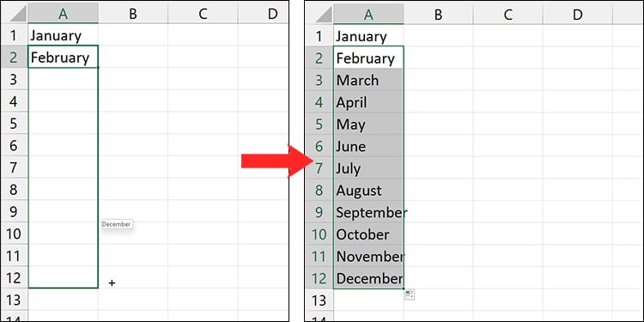Click the select-all corner in right sheet
Screen dimensions: 644x322
click(x=320, y=15)
